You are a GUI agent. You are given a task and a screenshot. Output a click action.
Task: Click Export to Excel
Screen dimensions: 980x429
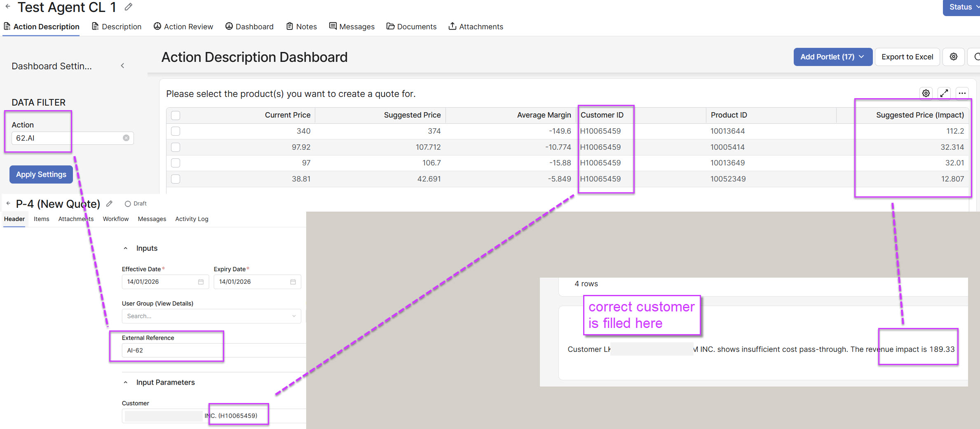pyautogui.click(x=907, y=57)
